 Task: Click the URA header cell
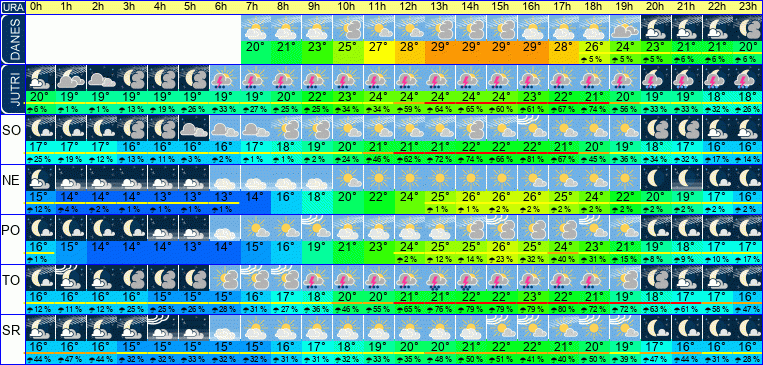pos(12,7)
